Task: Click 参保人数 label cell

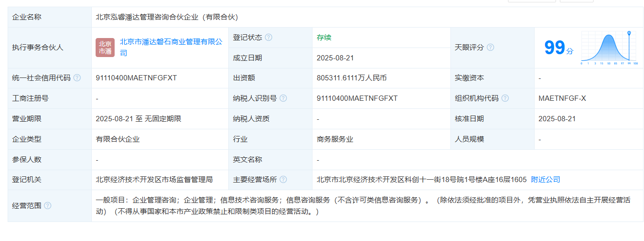Action: click(50, 160)
